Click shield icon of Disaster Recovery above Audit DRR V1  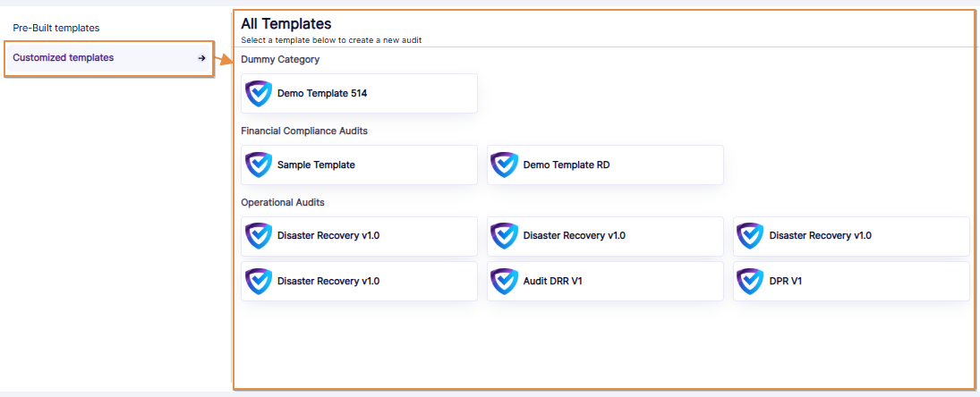click(505, 236)
